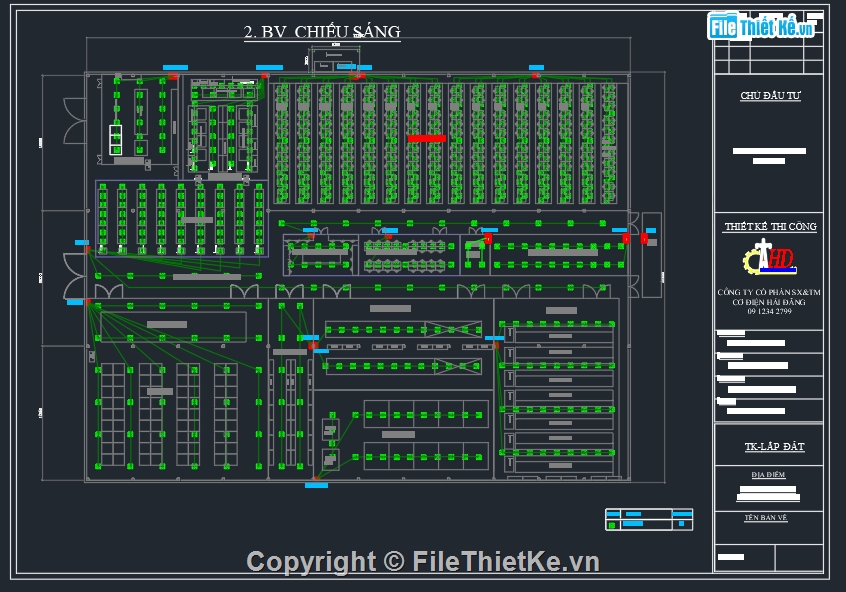
Task: Click the cyan tag above the top-left room
Action: pyautogui.click(x=174, y=68)
